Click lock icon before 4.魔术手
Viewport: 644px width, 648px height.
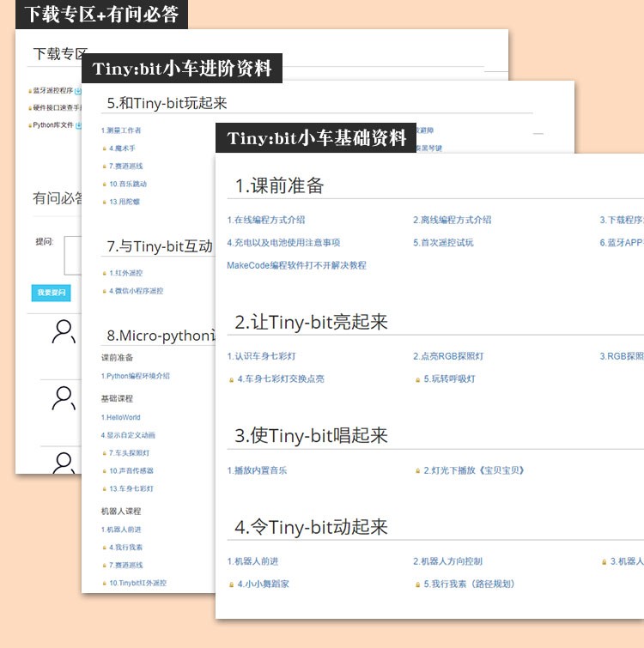pos(104,148)
